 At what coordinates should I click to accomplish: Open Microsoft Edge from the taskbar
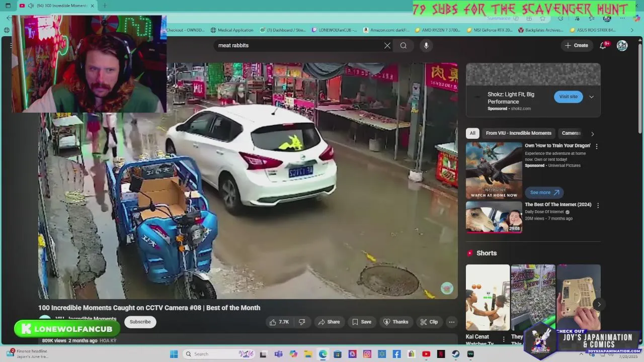tap(323, 354)
